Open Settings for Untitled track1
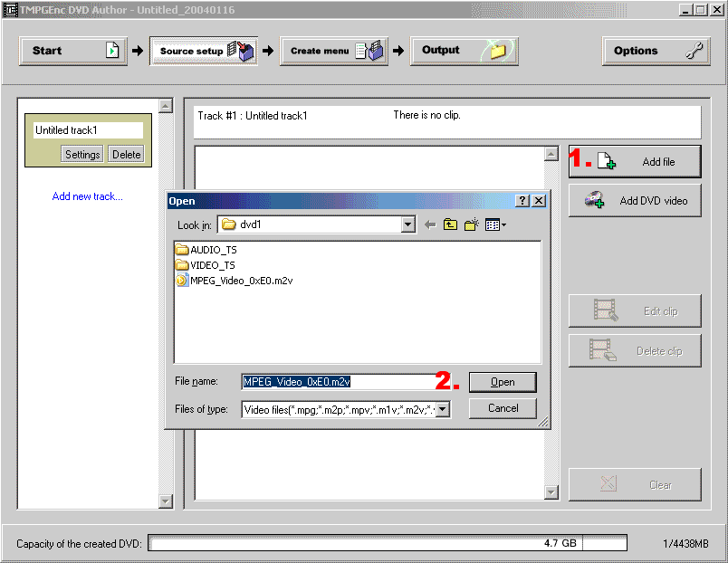The image size is (728, 563). [82, 154]
